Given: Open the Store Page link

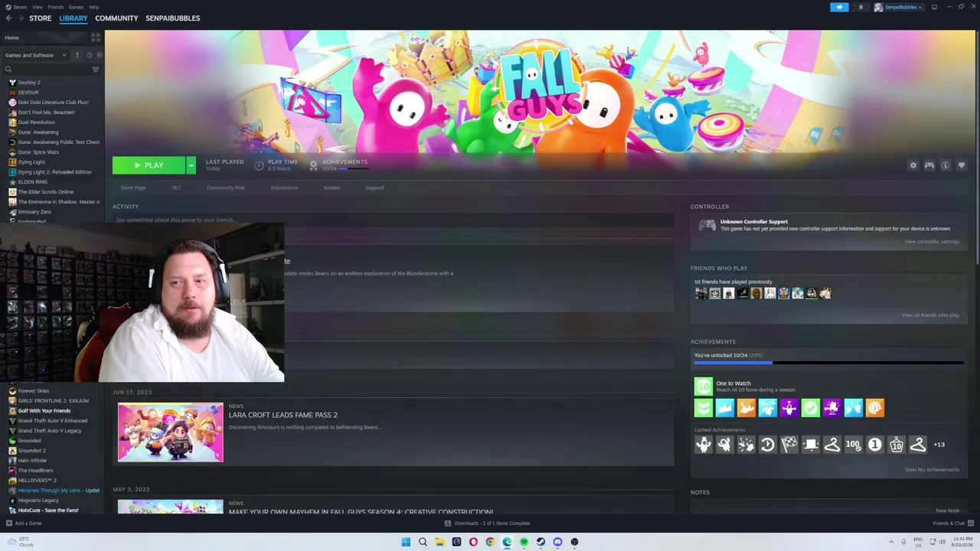Looking at the screenshot, I should tap(133, 187).
